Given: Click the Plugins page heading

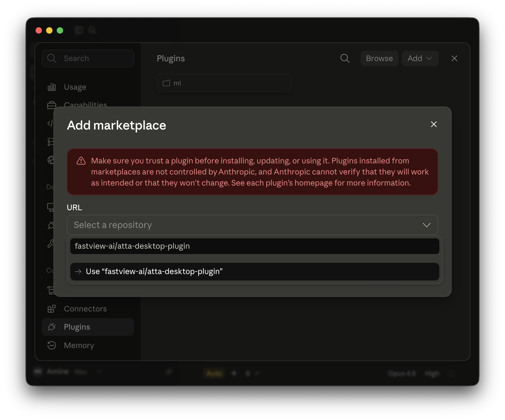Looking at the screenshot, I should point(171,59).
